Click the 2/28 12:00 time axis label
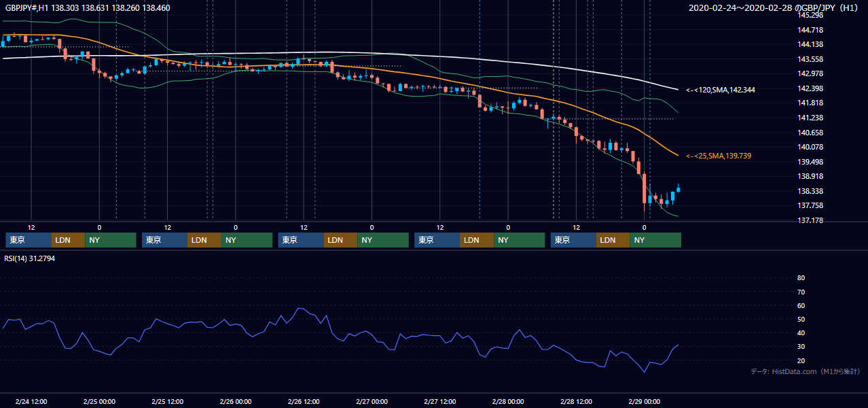Viewport: 868px width, 408px height. [x=576, y=401]
